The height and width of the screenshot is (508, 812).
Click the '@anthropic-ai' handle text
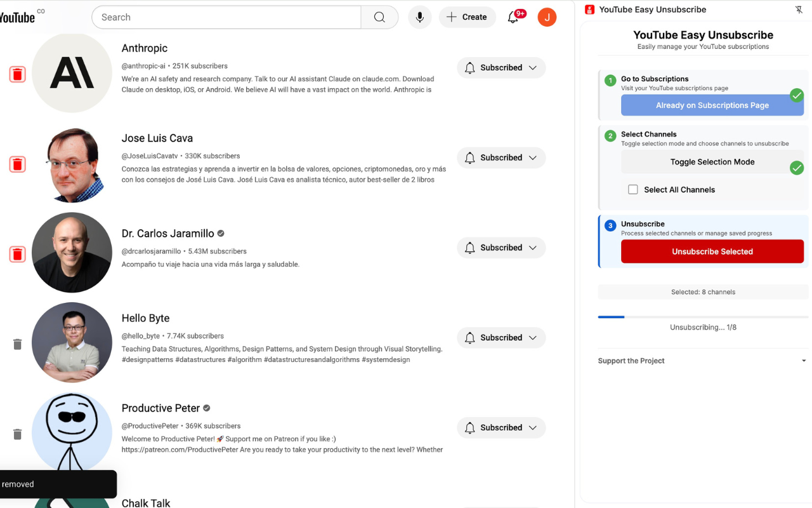click(x=143, y=66)
